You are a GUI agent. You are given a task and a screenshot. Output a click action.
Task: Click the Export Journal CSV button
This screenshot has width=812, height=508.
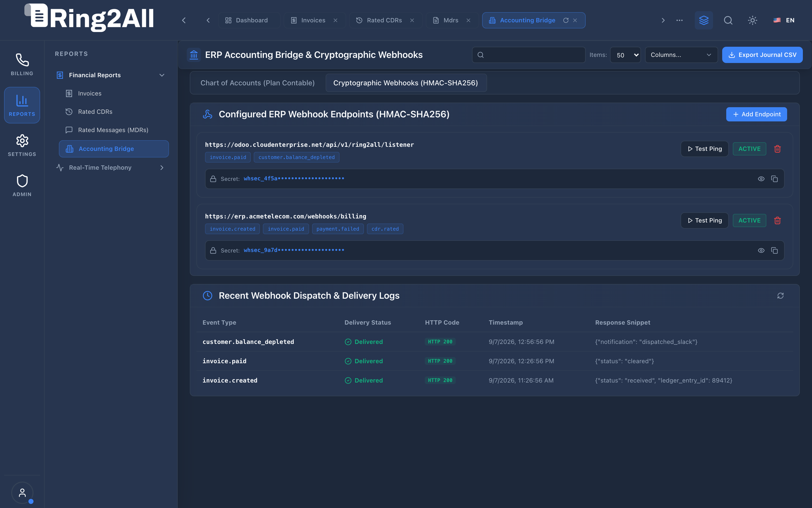762,55
